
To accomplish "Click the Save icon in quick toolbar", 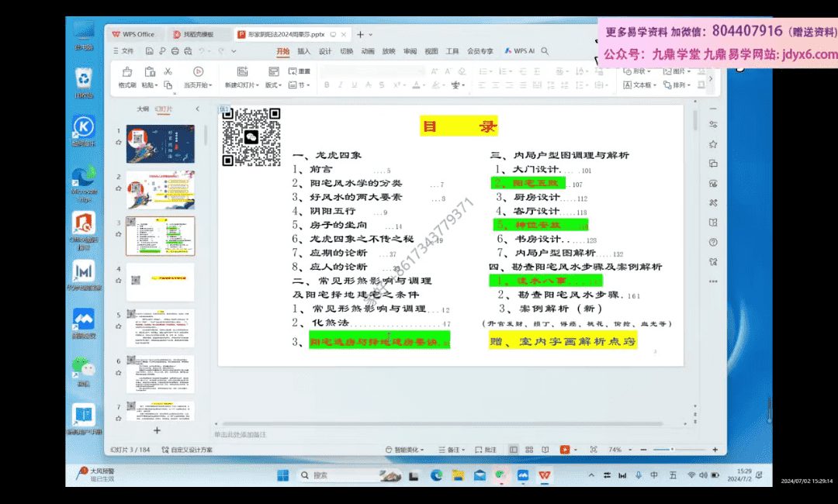I will tap(149, 51).
